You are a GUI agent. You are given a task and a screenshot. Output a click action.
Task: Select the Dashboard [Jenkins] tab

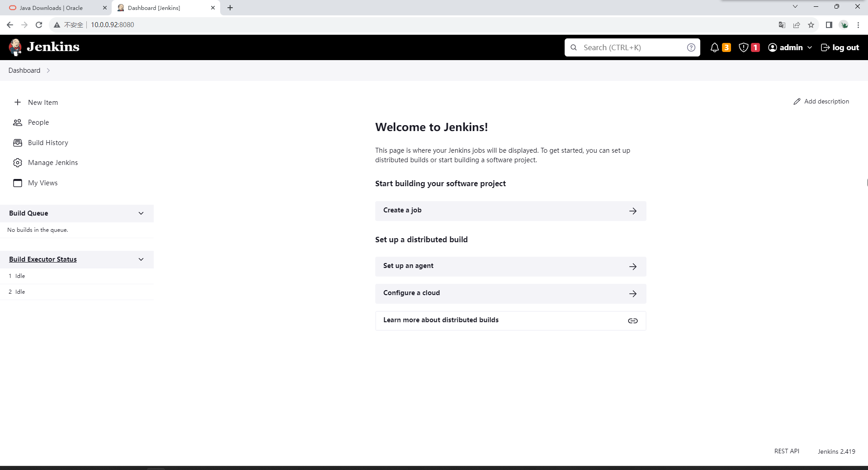tap(166, 8)
